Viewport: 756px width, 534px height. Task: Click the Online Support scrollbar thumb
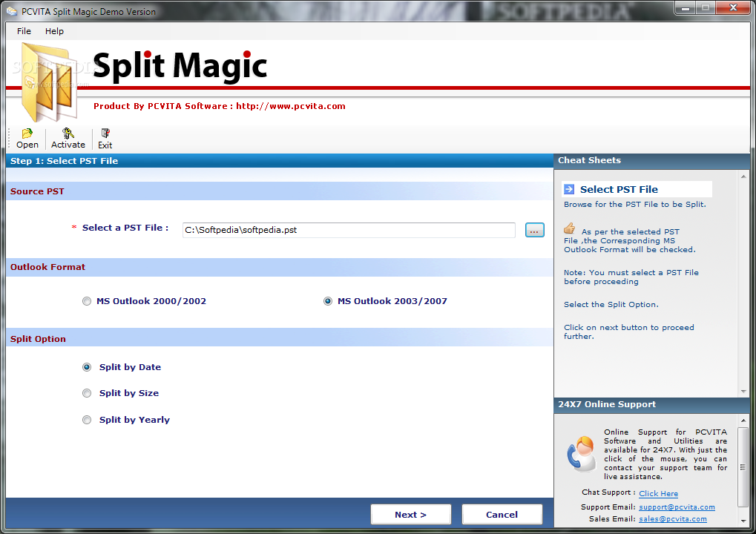pos(743,467)
